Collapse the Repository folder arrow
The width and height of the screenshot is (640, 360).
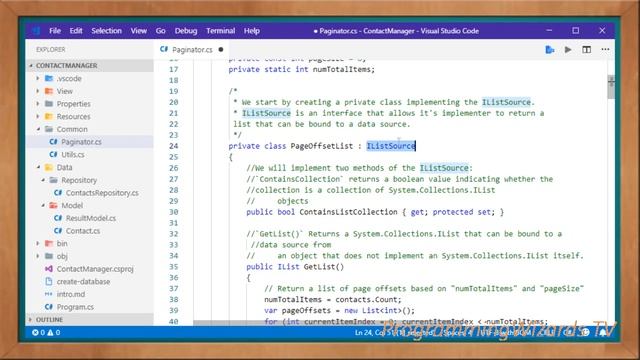[x=43, y=180]
